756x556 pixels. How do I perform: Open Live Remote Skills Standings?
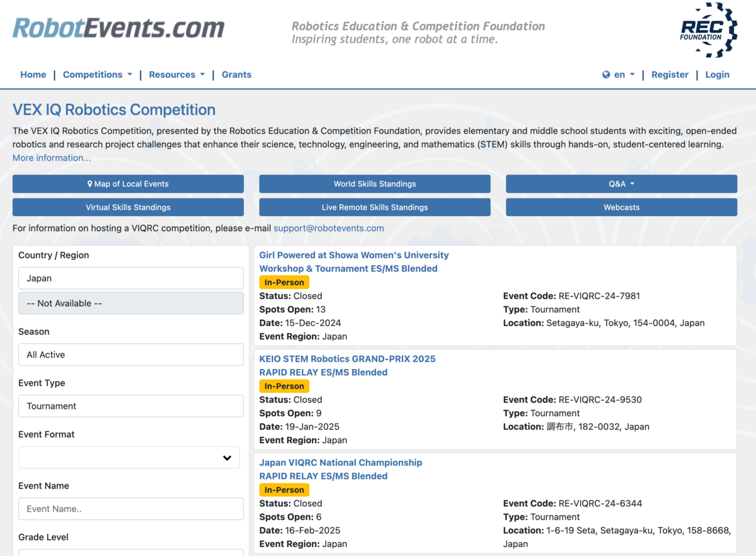(375, 207)
